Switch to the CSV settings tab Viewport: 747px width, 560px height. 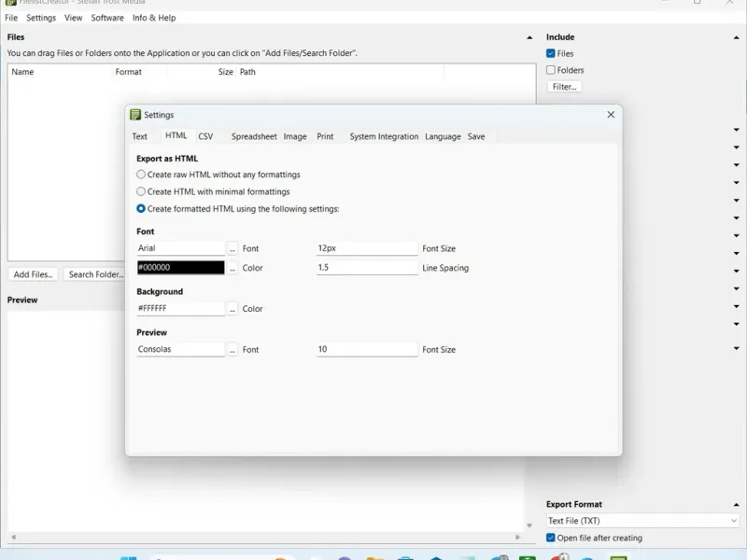pyautogui.click(x=205, y=136)
